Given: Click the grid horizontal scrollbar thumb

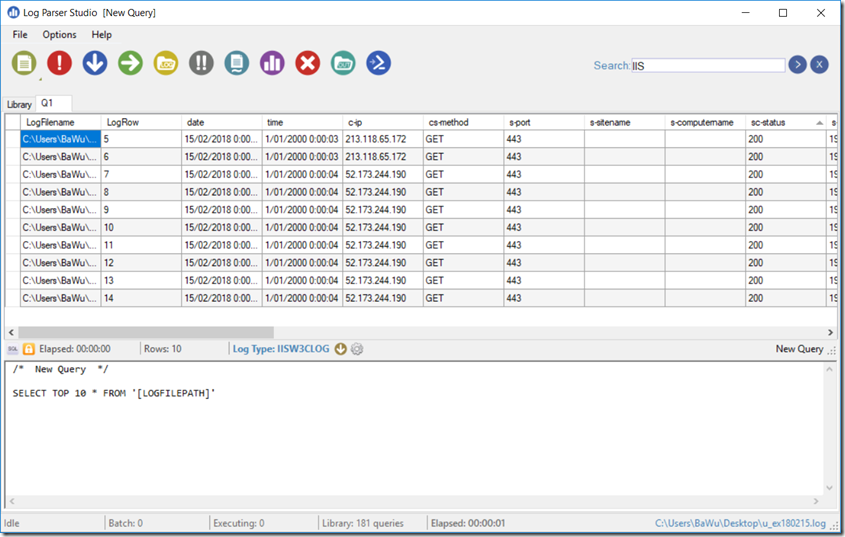Looking at the screenshot, I should click(x=146, y=332).
